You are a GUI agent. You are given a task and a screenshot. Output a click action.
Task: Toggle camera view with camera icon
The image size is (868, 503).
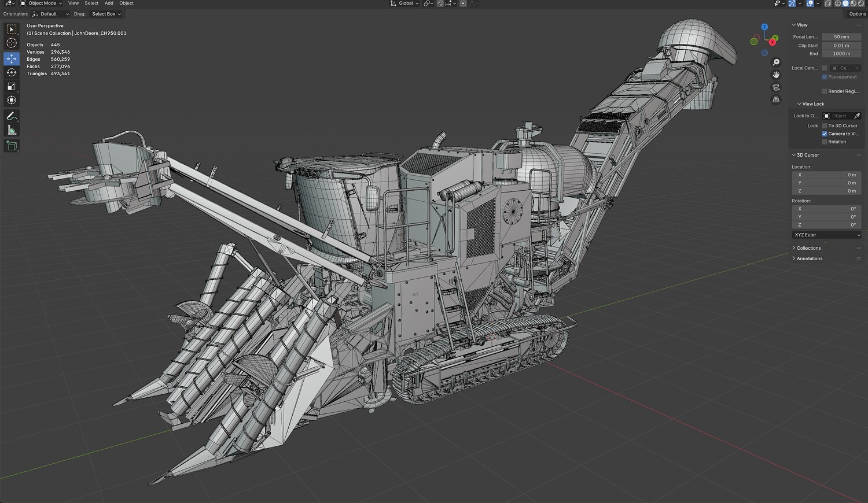click(x=776, y=87)
